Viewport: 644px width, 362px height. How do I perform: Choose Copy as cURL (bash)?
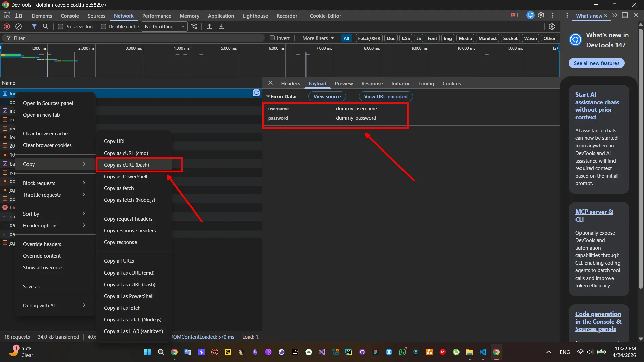pos(133,165)
